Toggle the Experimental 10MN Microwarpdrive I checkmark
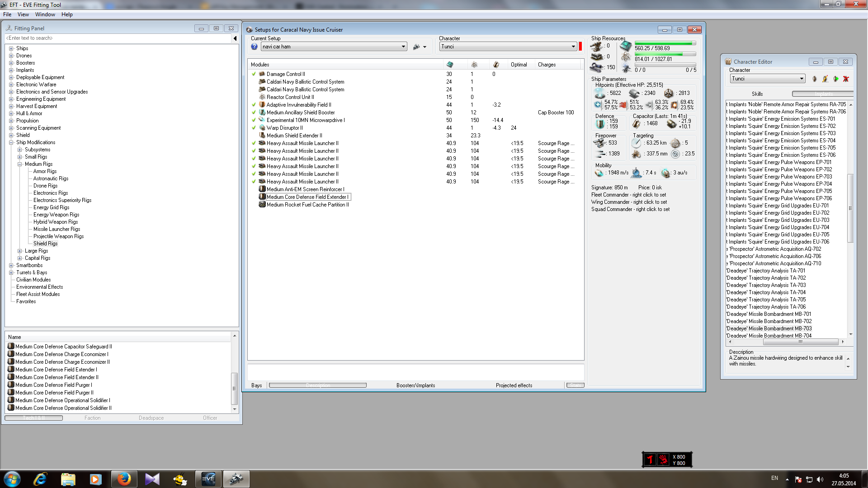 [254, 120]
